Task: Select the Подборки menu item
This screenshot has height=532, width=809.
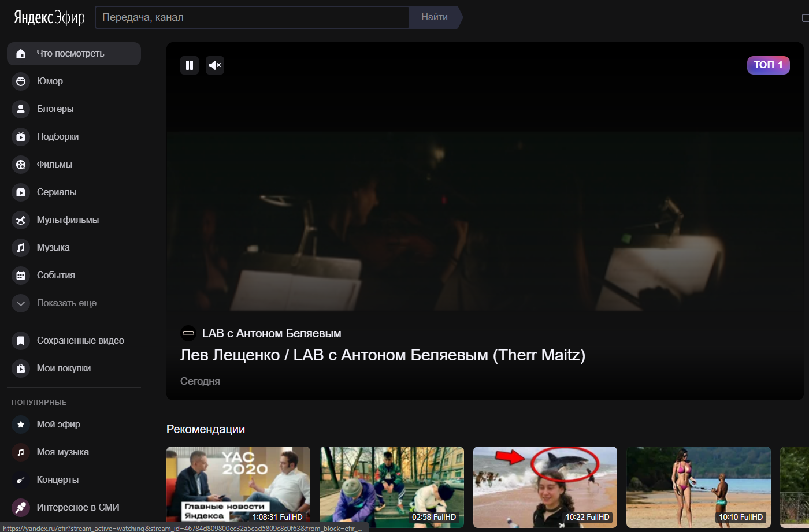Action: [74, 137]
